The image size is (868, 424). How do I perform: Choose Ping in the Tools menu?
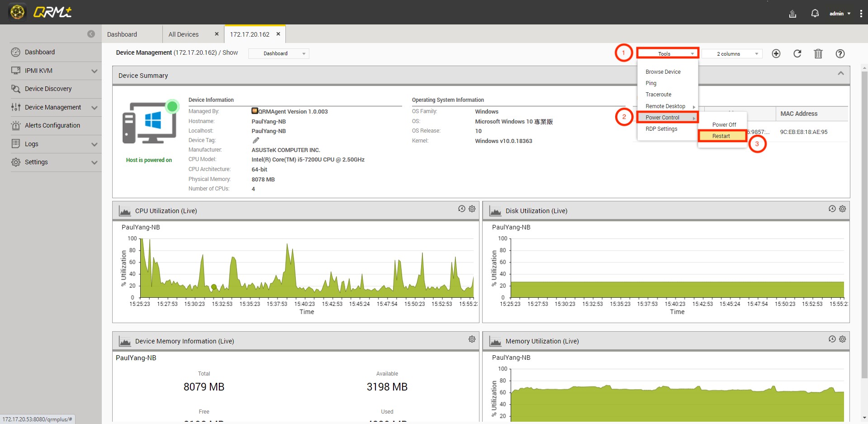651,83
